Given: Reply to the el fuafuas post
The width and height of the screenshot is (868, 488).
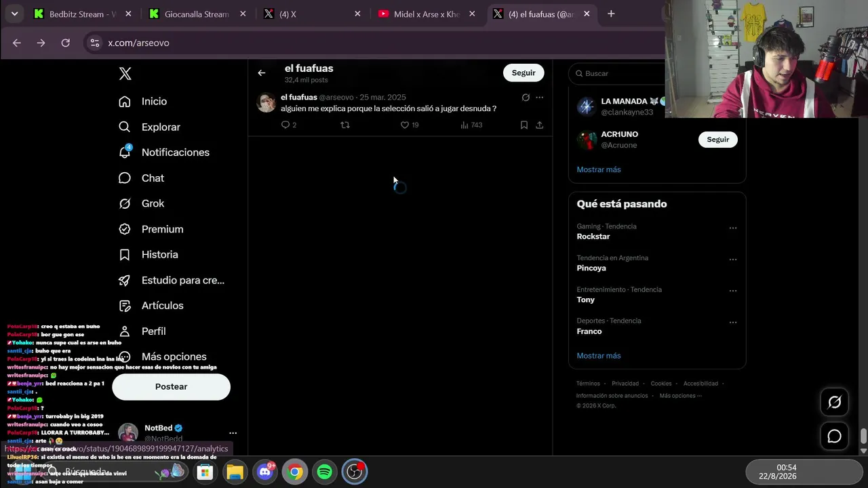Looking at the screenshot, I should pos(288,125).
